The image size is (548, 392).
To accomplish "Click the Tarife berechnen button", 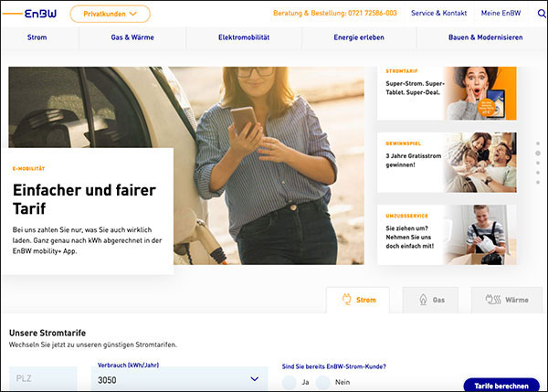I will pos(501,385).
